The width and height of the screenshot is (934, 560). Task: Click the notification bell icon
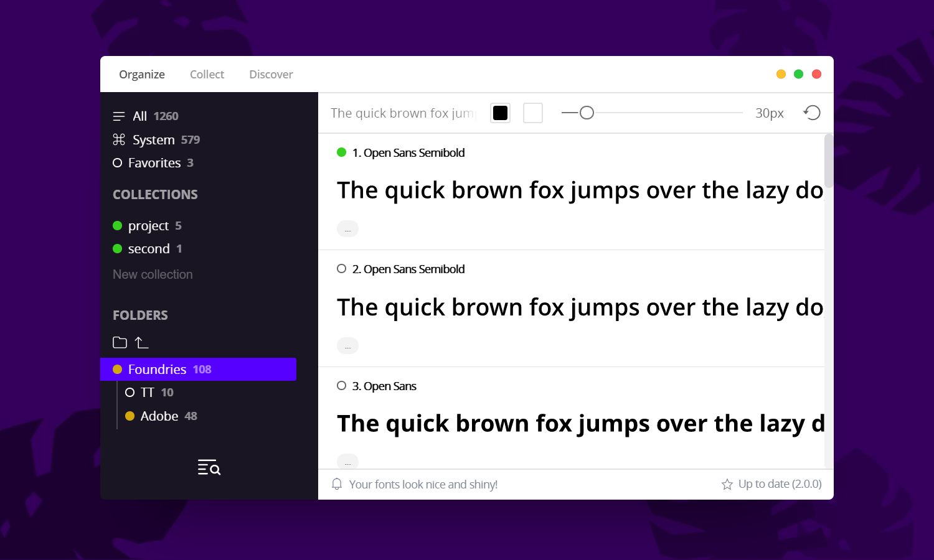pos(336,484)
